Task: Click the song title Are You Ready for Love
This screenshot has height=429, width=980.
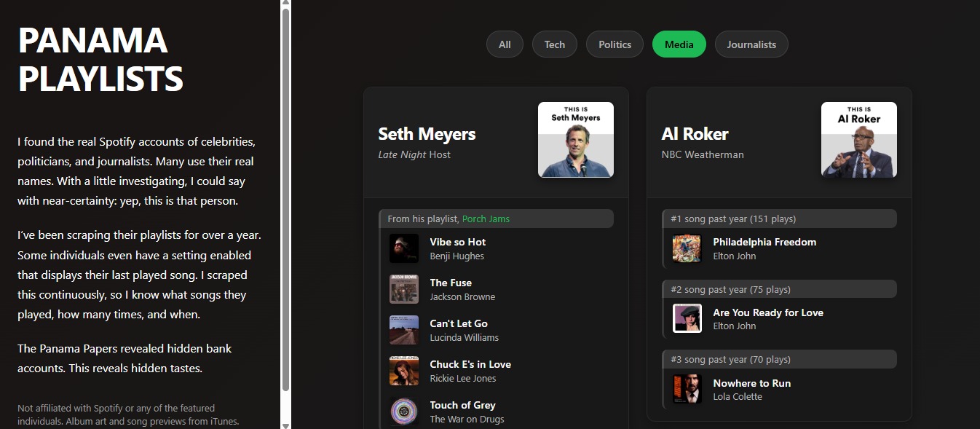Action: coord(768,312)
